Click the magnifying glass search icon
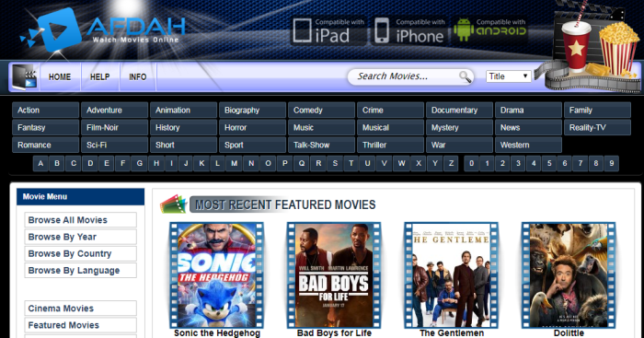 465,76
